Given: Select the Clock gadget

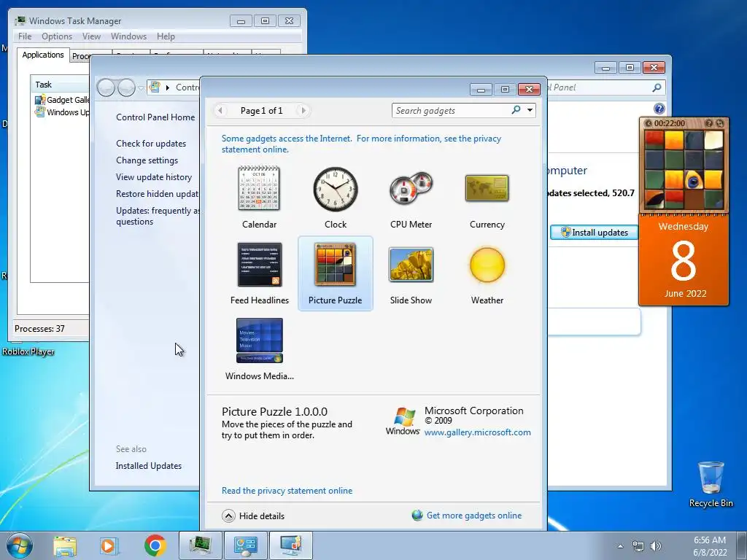Looking at the screenshot, I should click(336, 197).
